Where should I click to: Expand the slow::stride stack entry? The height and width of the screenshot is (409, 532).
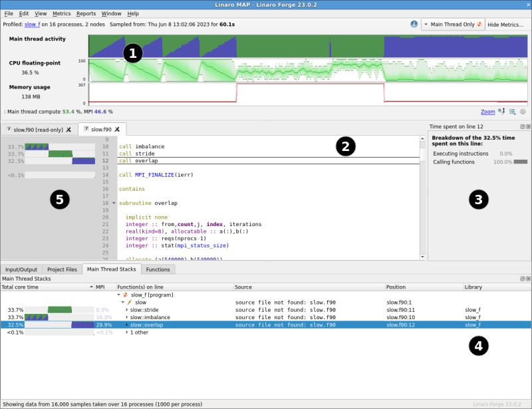(127, 310)
